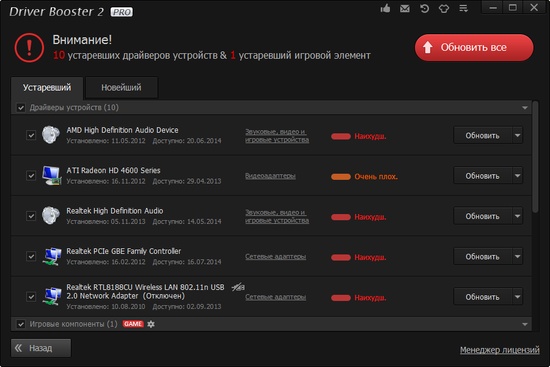
Task: Uncheck Realtek RTL8188CU Wireless LAN adapter
Action: click(31, 297)
